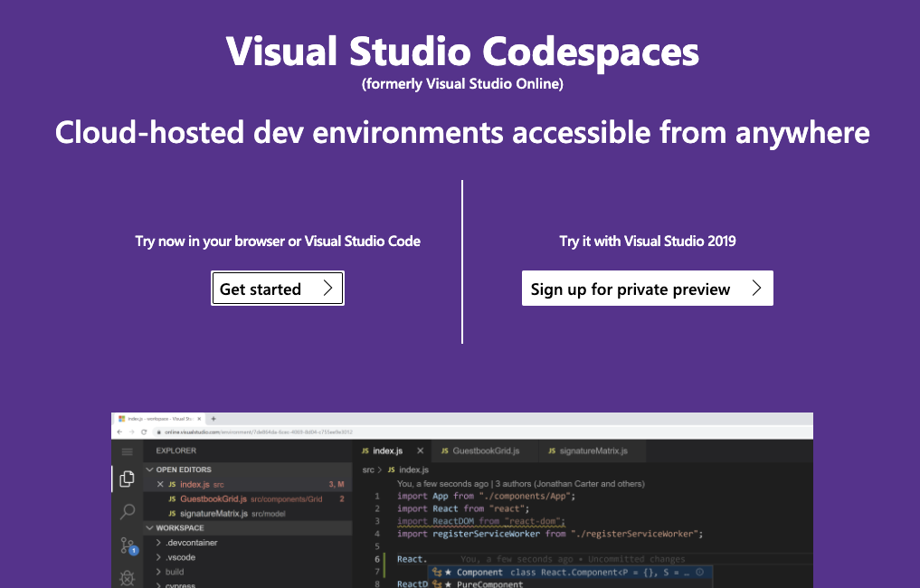Click the 'Uncommitted changes' blame annotation
The width and height of the screenshot is (920, 588).
[x=636, y=559]
